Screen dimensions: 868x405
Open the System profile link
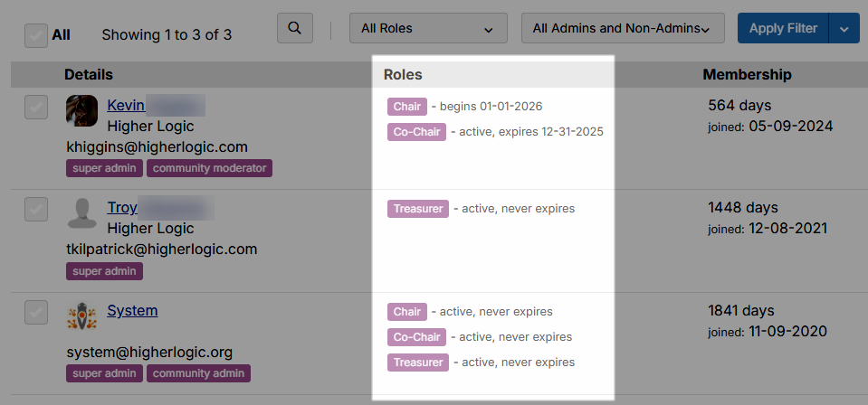[132, 310]
